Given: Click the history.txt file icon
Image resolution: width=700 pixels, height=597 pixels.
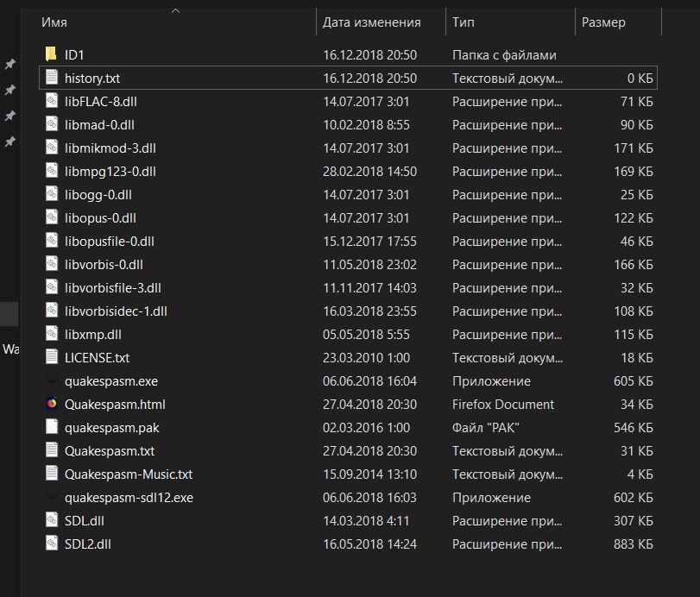Looking at the screenshot, I should (51, 77).
